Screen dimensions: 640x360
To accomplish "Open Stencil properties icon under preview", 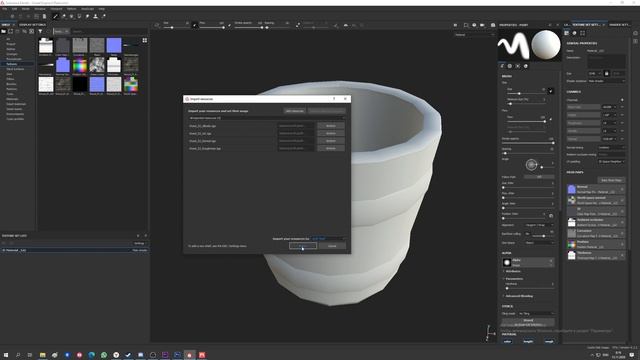I will (x=518, y=66).
